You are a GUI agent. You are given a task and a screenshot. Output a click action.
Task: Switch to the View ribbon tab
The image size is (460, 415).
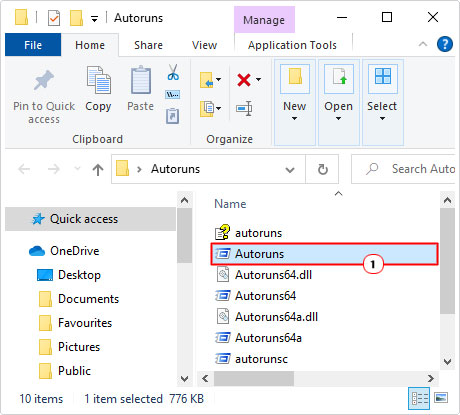point(204,45)
